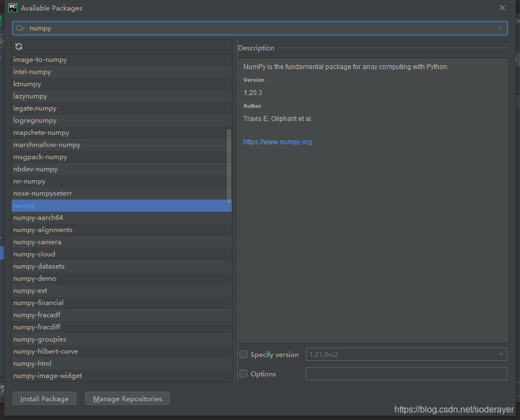Image resolution: width=520 pixels, height=420 pixels.
Task: Select intel-numpy package
Action: point(121,72)
